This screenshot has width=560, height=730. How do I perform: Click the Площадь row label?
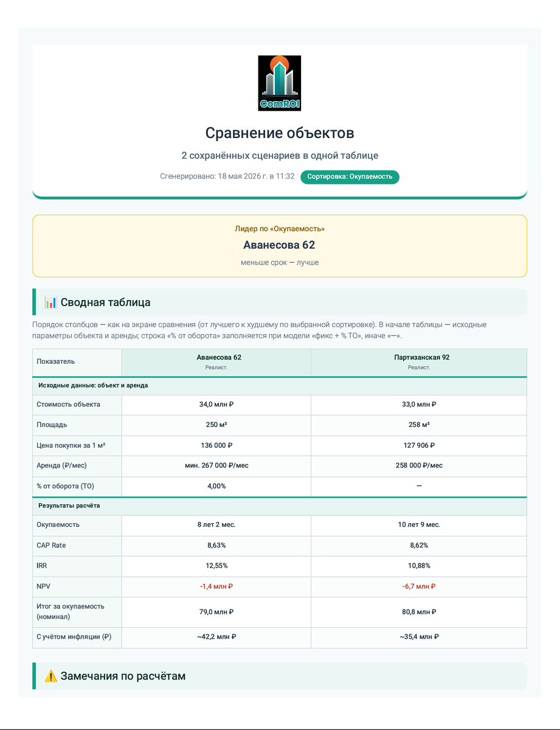52,425
